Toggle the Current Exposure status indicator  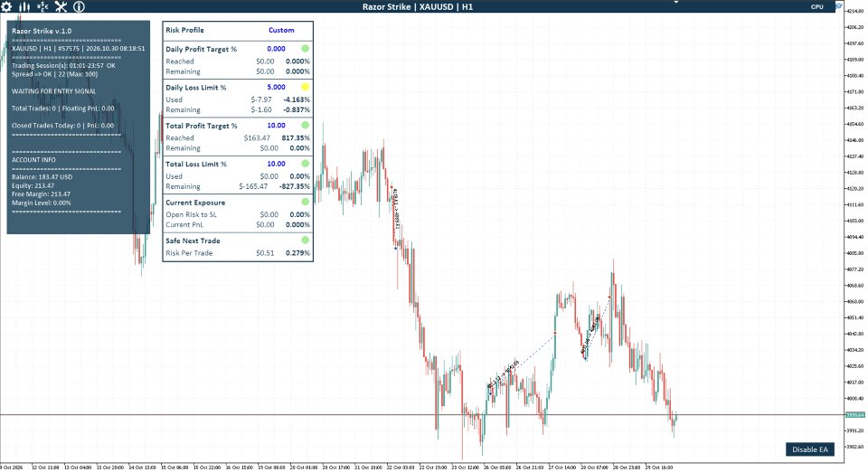(305, 202)
